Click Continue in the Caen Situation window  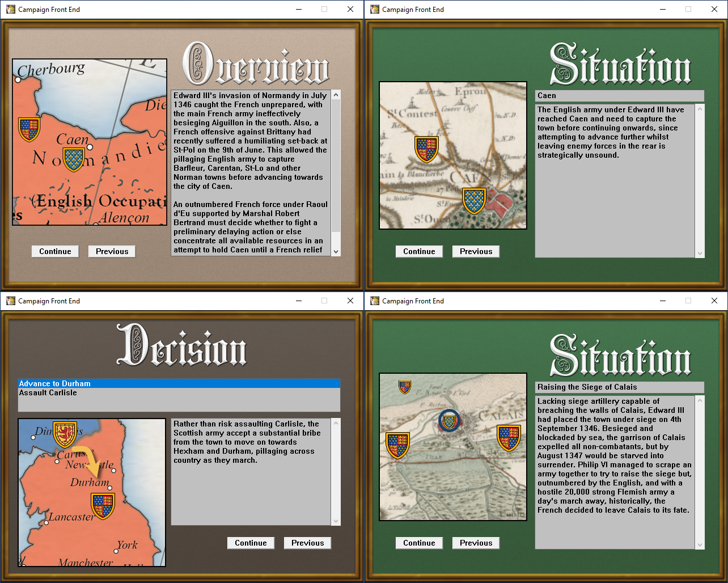(x=419, y=251)
